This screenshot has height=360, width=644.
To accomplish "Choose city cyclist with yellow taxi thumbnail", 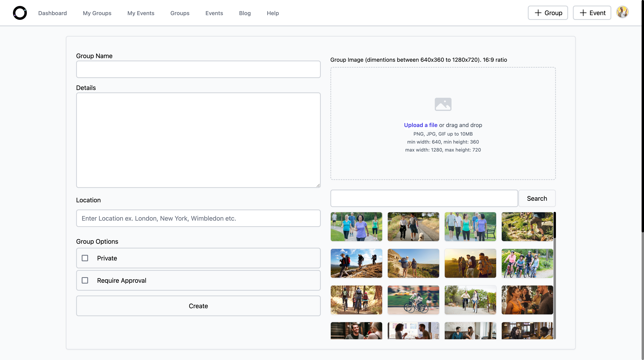I will (x=413, y=300).
